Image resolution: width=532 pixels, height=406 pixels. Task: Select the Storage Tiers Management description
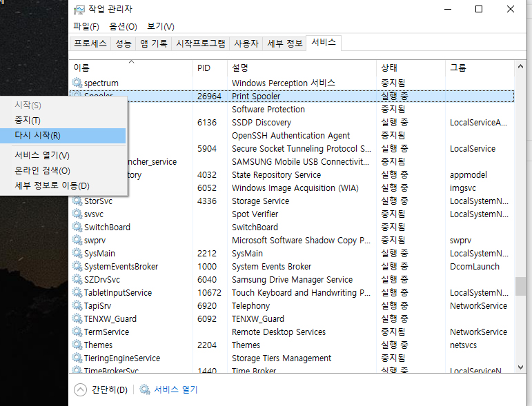(282, 358)
